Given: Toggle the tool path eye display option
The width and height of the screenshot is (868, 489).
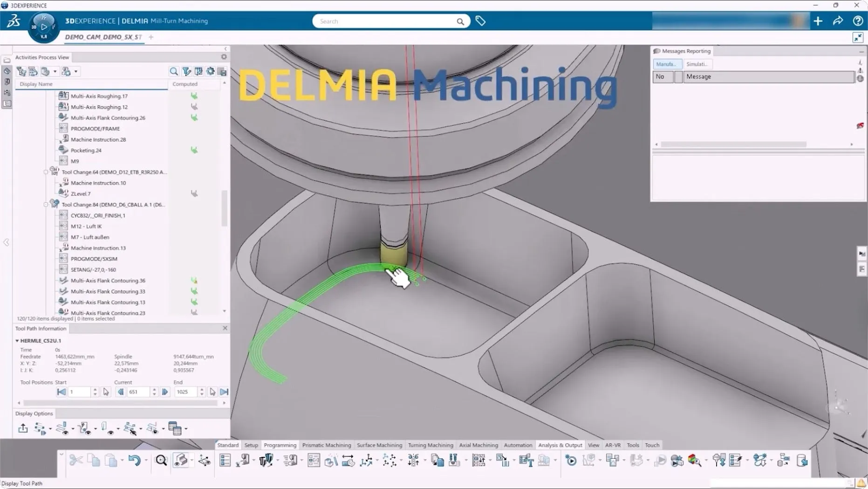Looking at the screenshot, I should pyautogui.click(x=62, y=428).
